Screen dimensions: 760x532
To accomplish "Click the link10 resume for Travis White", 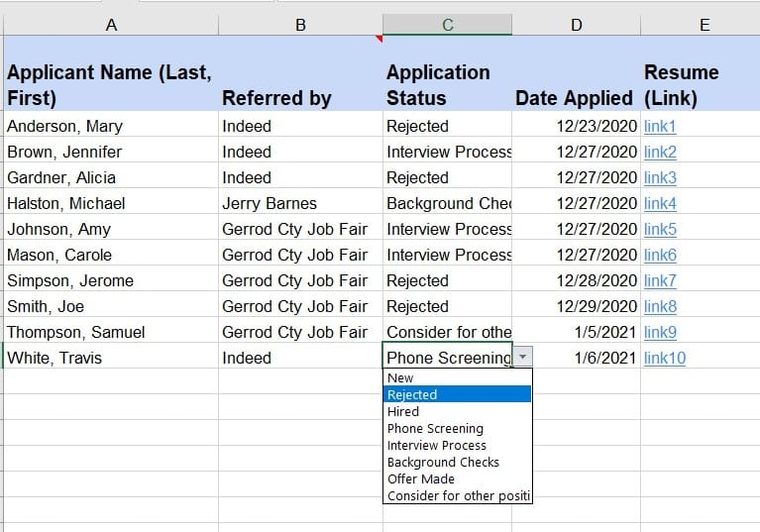I will [664, 358].
